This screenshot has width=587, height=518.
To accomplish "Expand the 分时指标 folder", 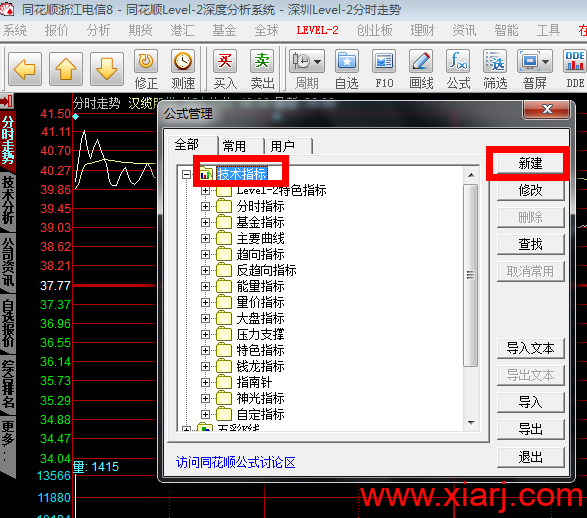I will (x=205, y=206).
